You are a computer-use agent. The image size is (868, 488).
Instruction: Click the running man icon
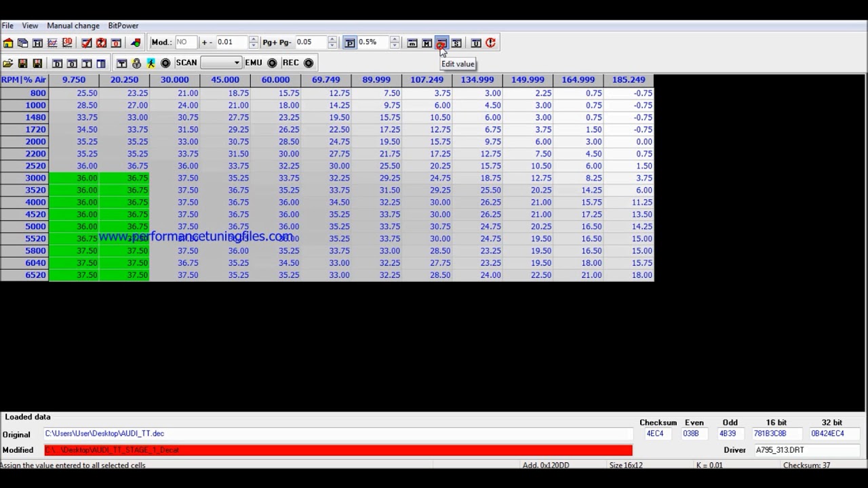pos(151,63)
